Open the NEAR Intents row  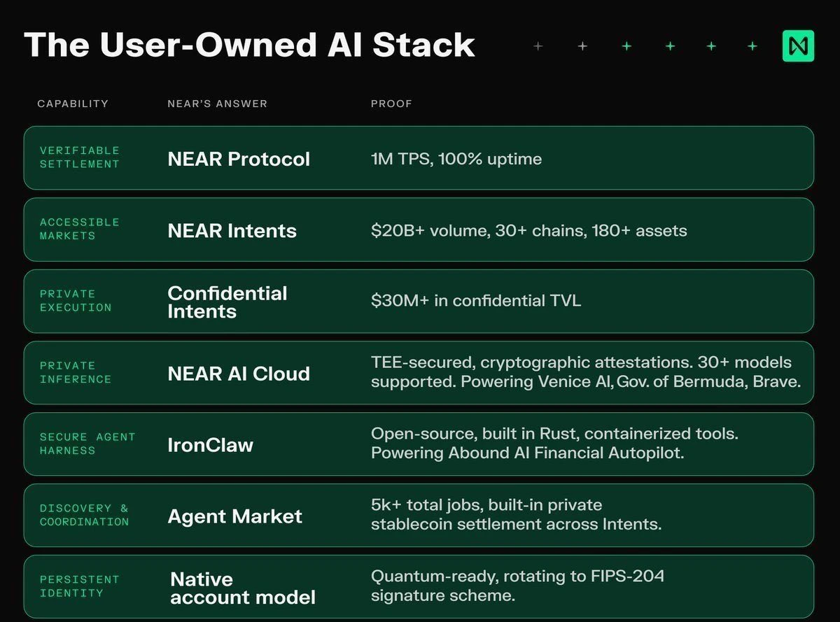tap(419, 229)
